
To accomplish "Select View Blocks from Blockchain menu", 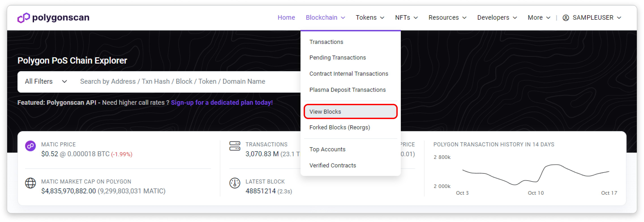I will (325, 112).
